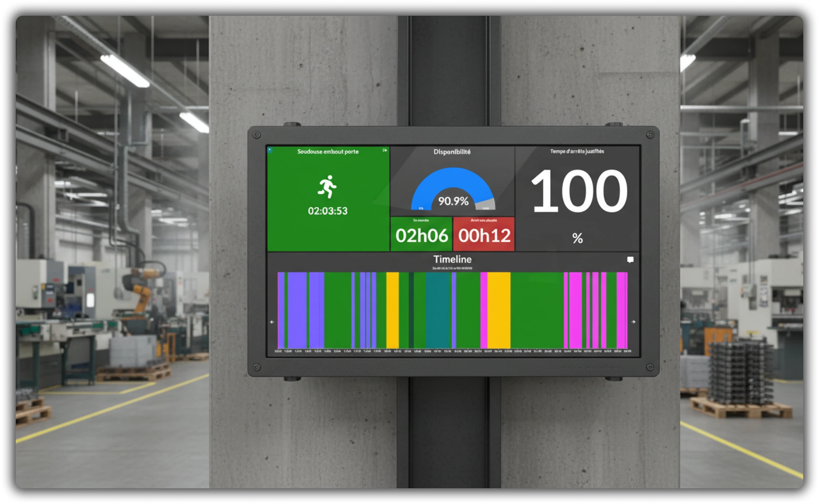Screen dimensions: 819x504
Task: Advance timeline with the right arrow
Action: pyautogui.click(x=634, y=322)
